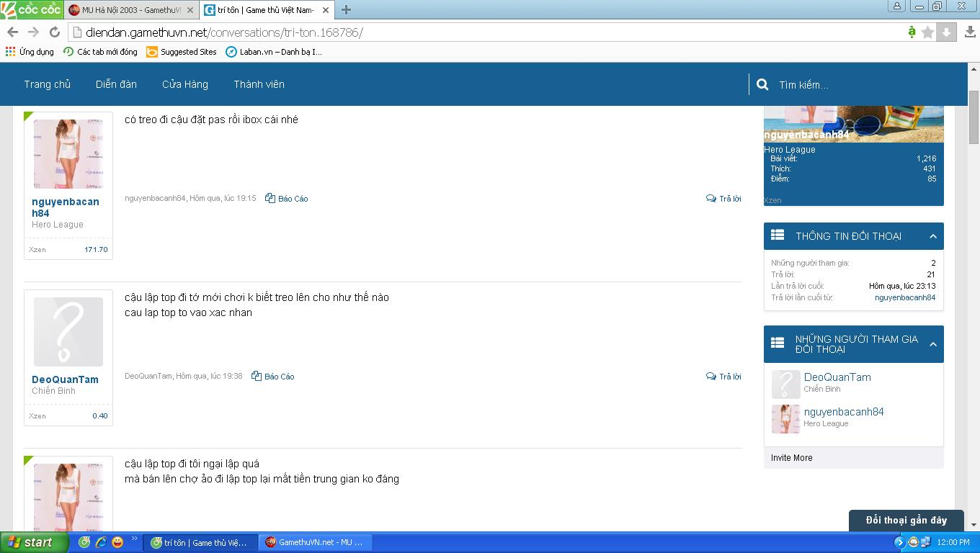This screenshot has width=980, height=553.
Task: Click Xzen value 0.40
Action: pos(100,416)
